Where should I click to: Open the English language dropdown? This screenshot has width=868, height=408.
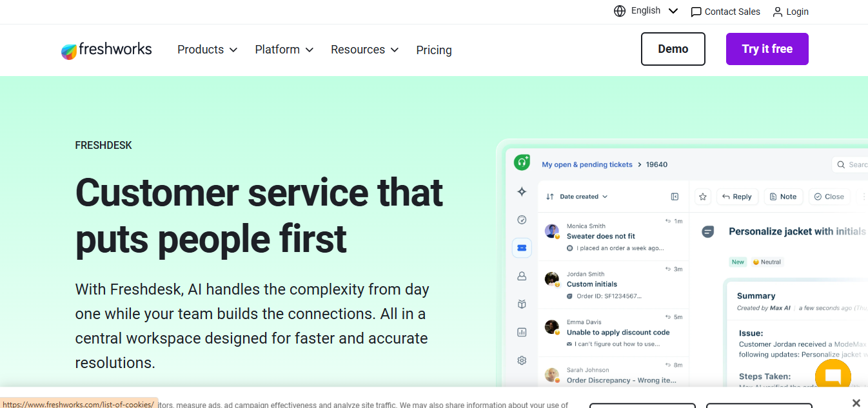point(655,11)
